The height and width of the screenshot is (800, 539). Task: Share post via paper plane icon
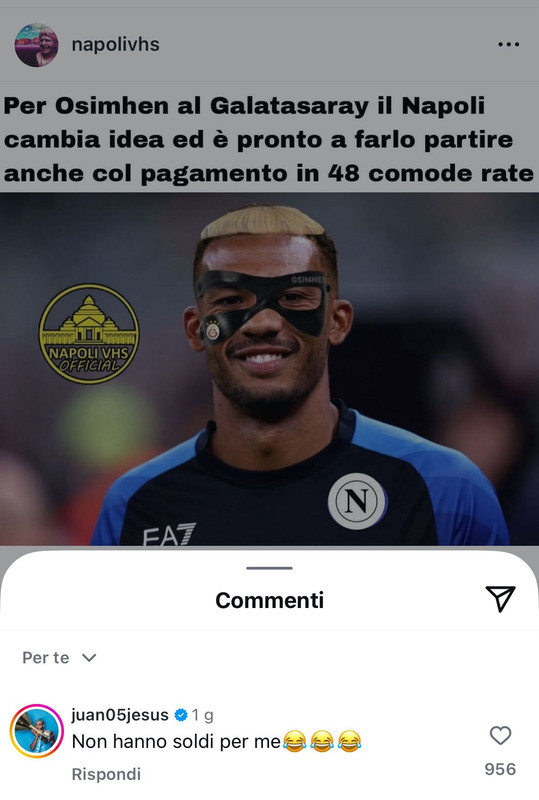click(500, 598)
